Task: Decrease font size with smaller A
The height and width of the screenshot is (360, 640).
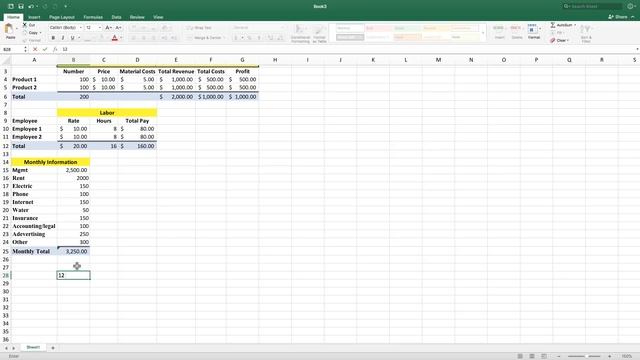Action: coord(118,27)
